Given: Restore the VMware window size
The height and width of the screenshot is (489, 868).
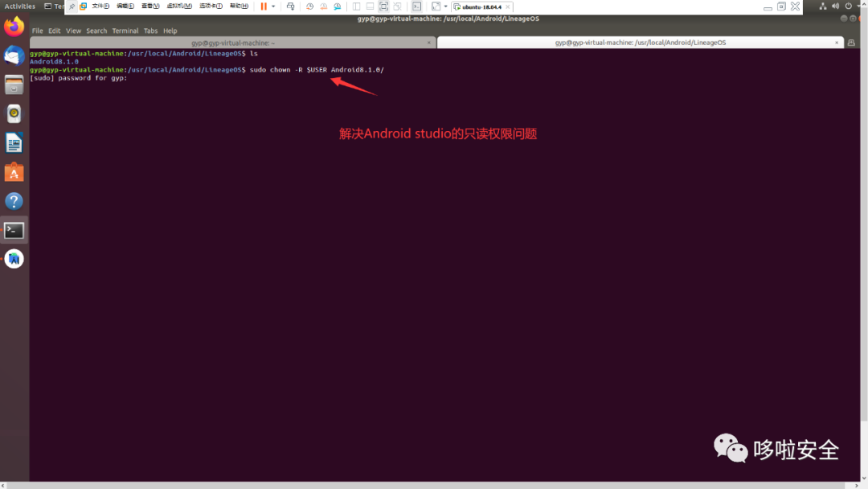Looking at the screenshot, I should coord(782,6).
